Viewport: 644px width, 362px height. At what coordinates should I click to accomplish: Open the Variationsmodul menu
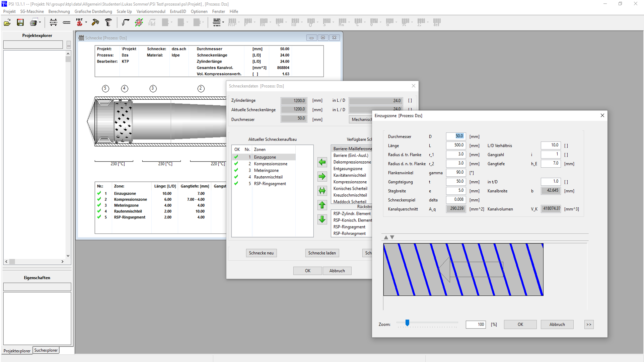[x=151, y=11]
